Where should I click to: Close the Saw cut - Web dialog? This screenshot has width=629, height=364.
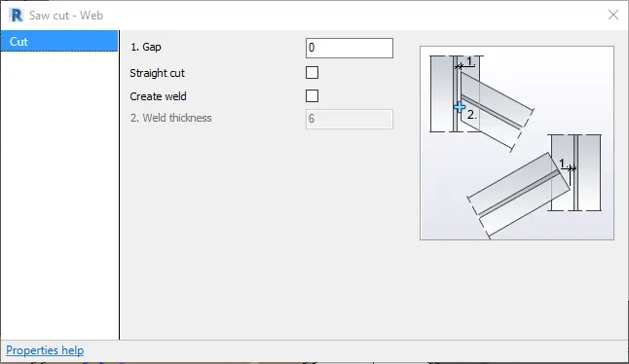[613, 16]
